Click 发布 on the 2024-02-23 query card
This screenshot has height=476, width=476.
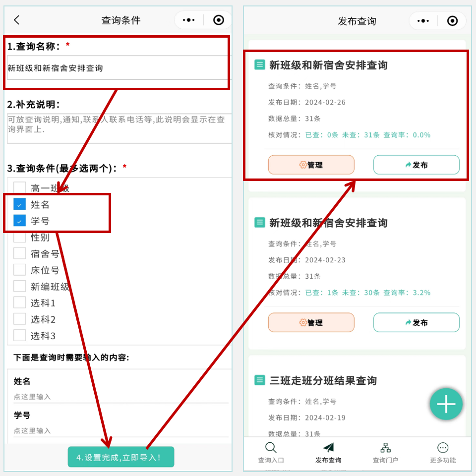[x=416, y=322]
